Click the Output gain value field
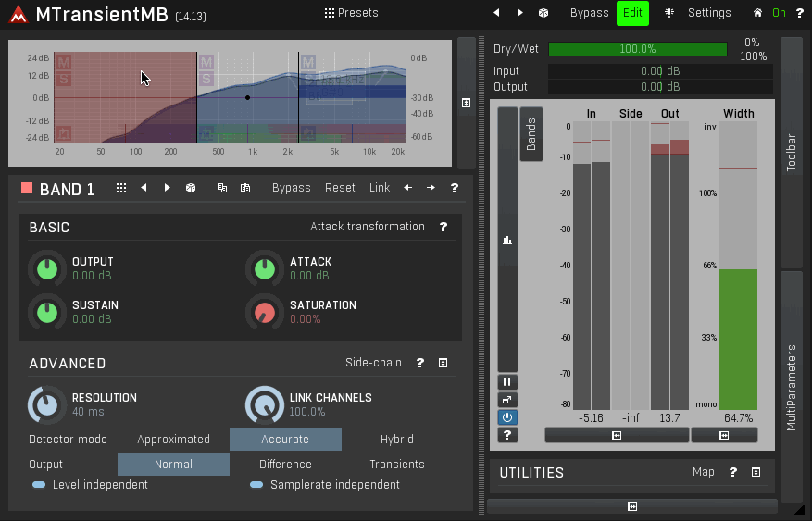Image resolution: width=812 pixels, height=521 pixels. coord(660,86)
